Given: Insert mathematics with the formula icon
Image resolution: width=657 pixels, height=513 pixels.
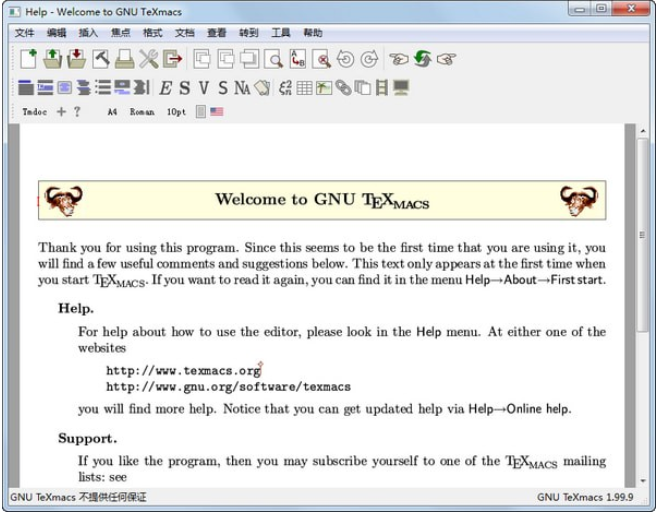Looking at the screenshot, I should tap(285, 88).
